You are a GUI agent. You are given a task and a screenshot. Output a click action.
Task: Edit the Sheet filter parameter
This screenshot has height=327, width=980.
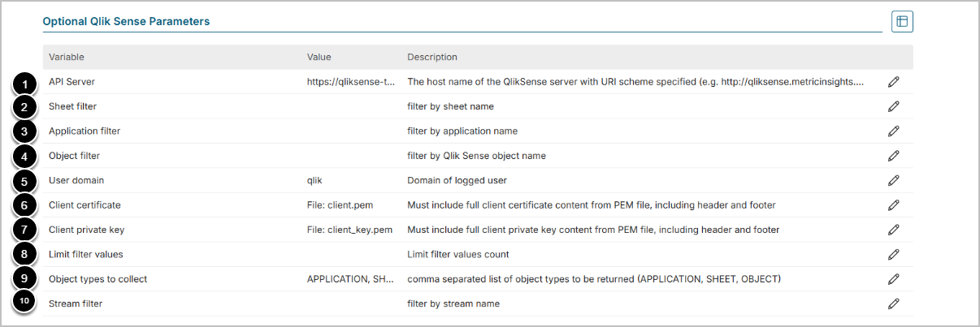[x=893, y=106]
